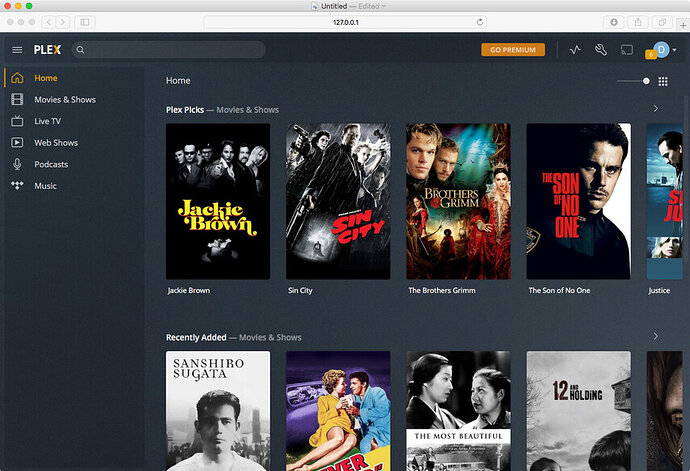This screenshot has width=690, height=471.
Task: Click the search magnifier icon
Action: tap(81, 50)
